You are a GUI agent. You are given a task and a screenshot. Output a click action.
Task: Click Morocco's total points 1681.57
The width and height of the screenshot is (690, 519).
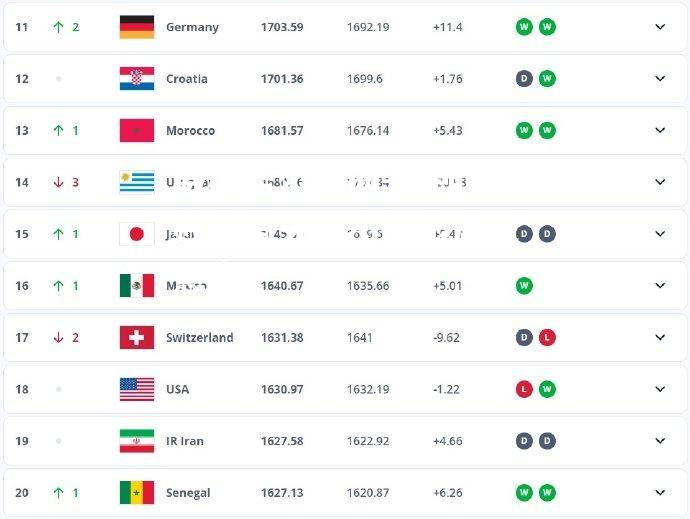(x=282, y=131)
